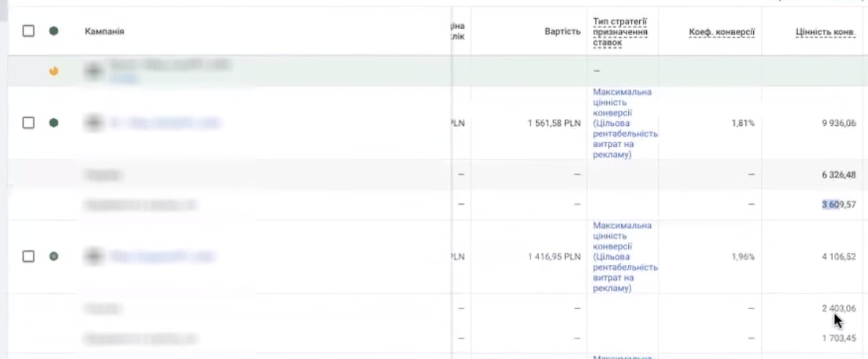Click the Тип стратегії призначення ставок header
This screenshot has height=359, width=868.
(x=620, y=32)
